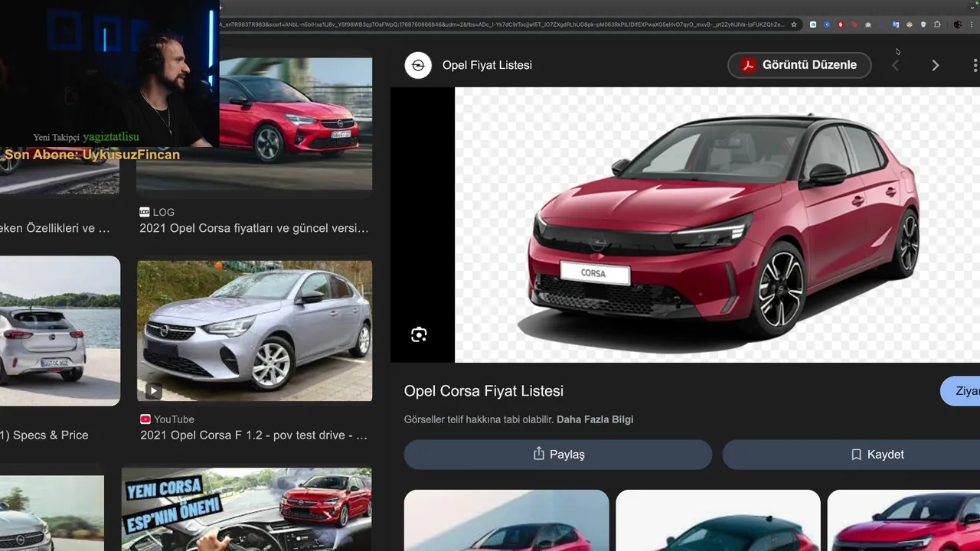The height and width of the screenshot is (551, 980).
Task: Open the Özellikleri ve result title
Action: click(55, 228)
